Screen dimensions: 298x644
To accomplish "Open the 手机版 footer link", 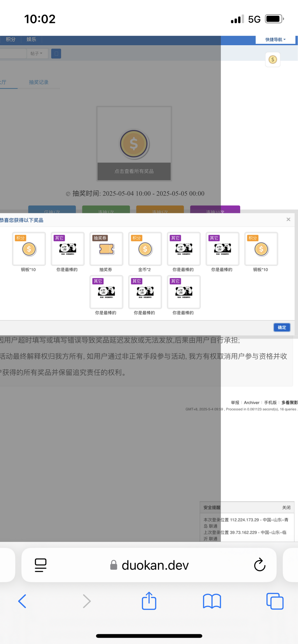I will tap(270, 403).
